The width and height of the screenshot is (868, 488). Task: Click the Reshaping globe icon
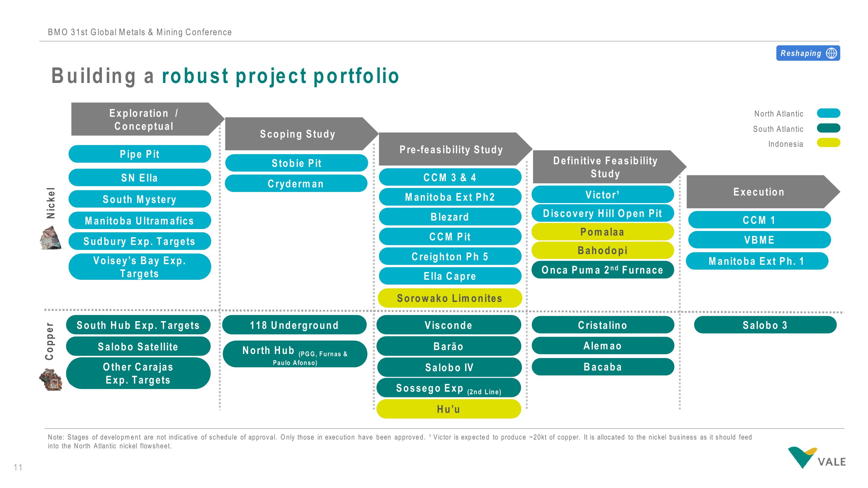pos(831,53)
